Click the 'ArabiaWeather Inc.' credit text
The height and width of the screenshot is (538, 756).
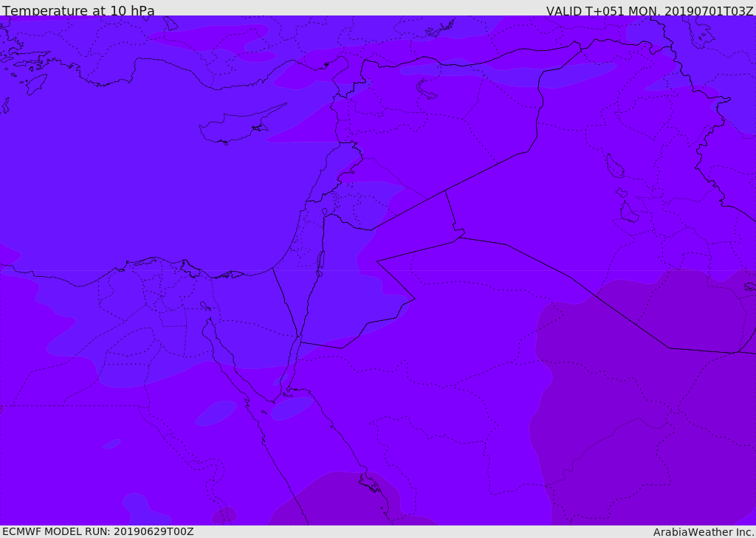(704, 532)
